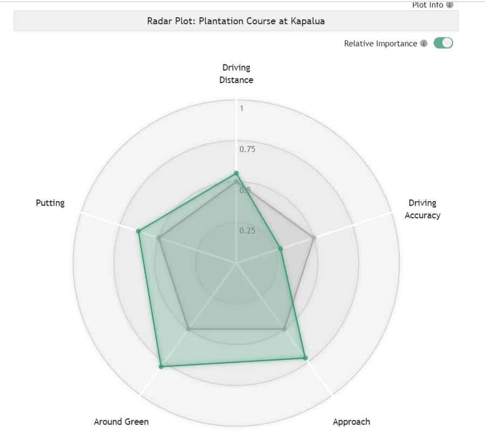Click the Radar Plot title bar
Image resolution: width=485 pixels, height=448 pixels.
click(236, 21)
